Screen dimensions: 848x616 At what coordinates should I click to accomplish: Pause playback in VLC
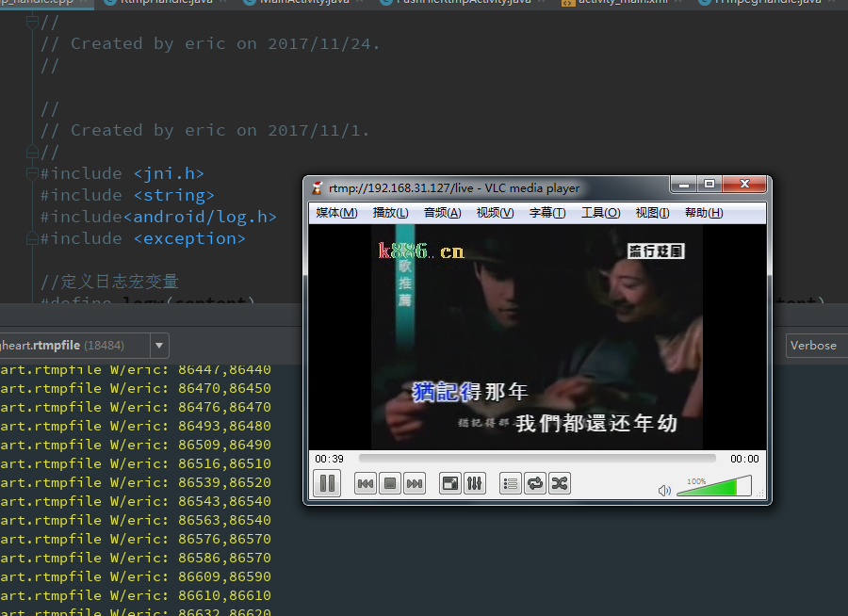[327, 483]
